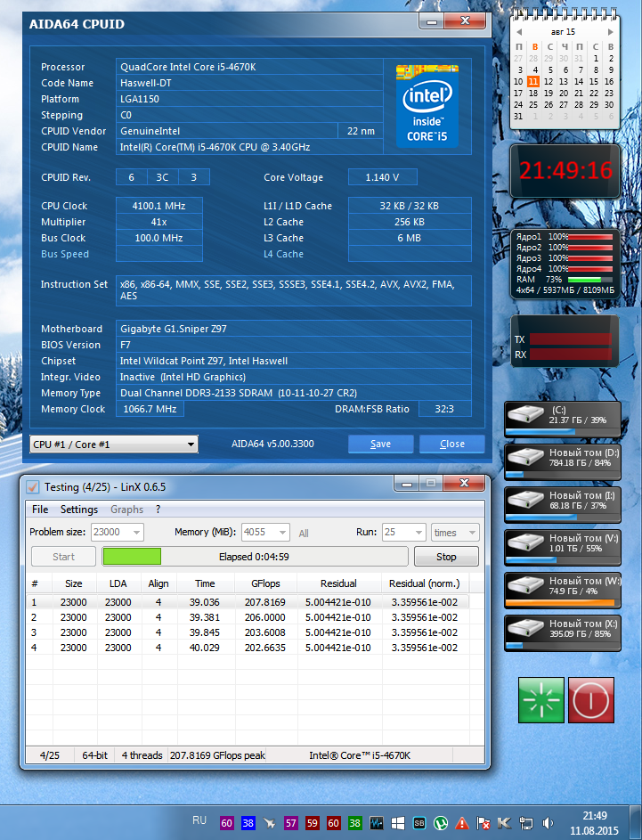This screenshot has width=642, height=840.
Task: Open the Sound Blaster SB tray icon
Action: (x=419, y=823)
